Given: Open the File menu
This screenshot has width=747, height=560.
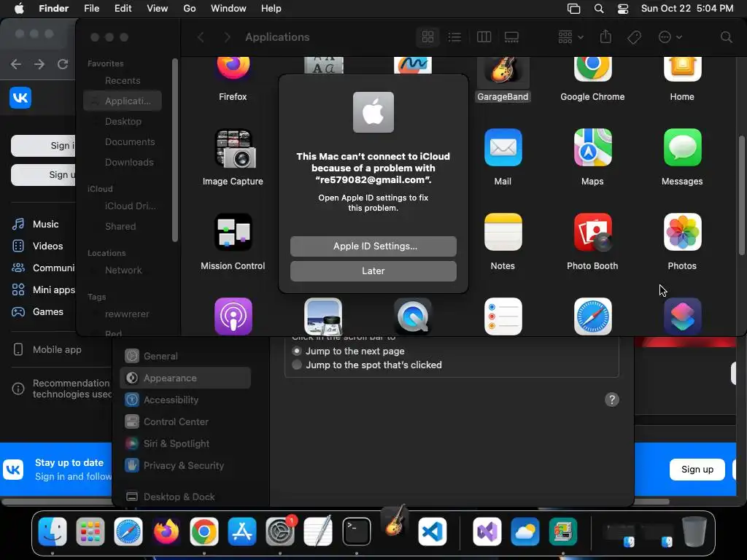Looking at the screenshot, I should (x=91, y=9).
